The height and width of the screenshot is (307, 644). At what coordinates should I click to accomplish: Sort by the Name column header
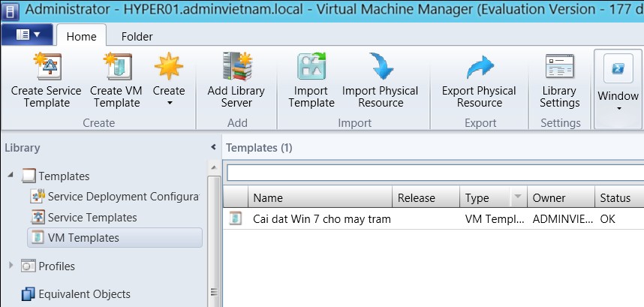click(320, 197)
